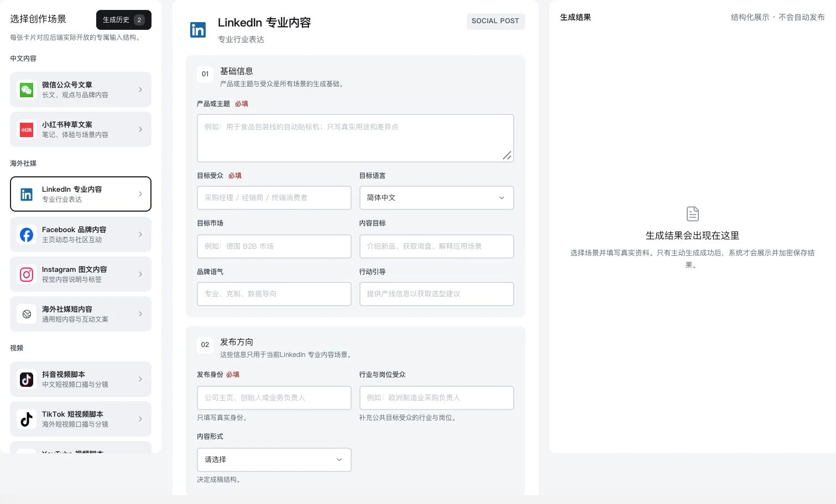Open 生成历史 button
This screenshot has width=836, height=504.
[124, 20]
